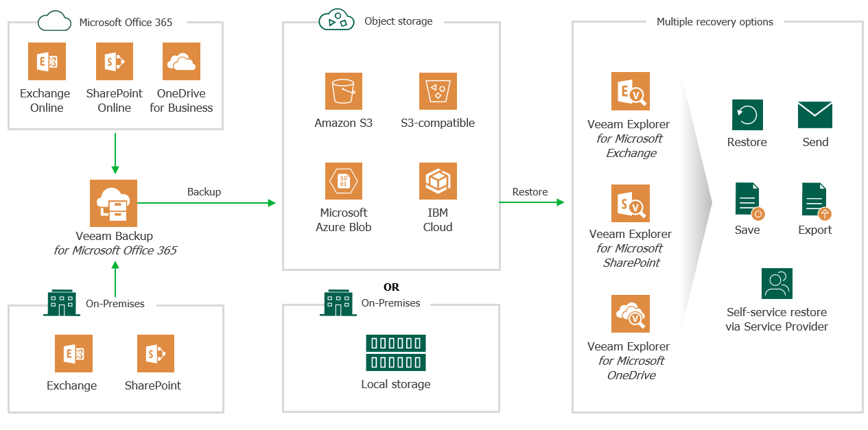868x430 pixels.
Task: Open Veeam Explorer for Microsoft SharePoint icon
Action: 631,203
